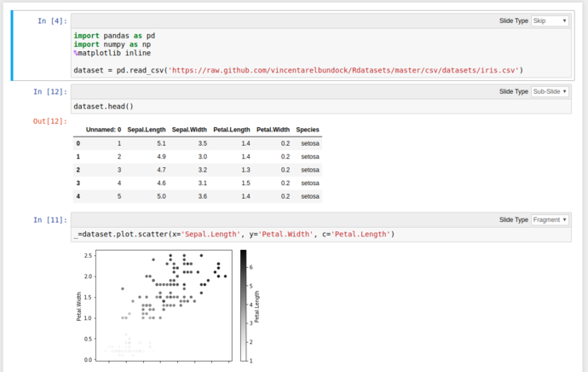Click the Petal.Length column header
This screenshot has height=372, width=588.
[232, 130]
